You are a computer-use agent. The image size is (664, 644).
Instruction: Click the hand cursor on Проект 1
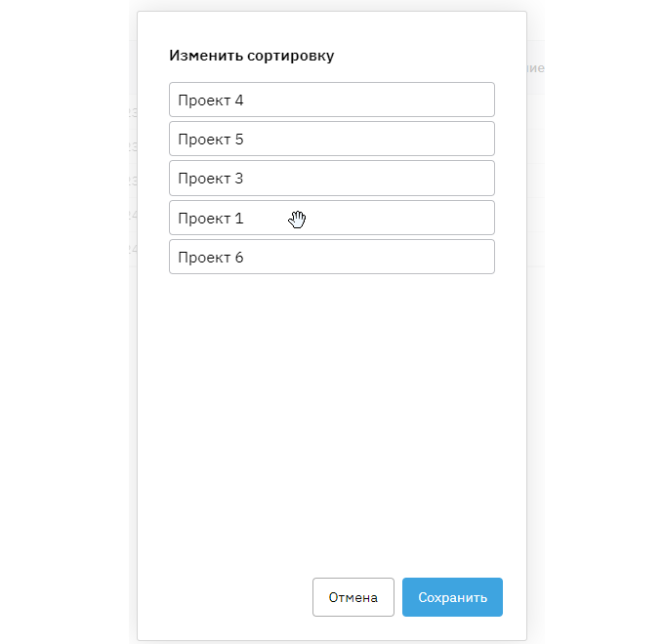click(x=298, y=219)
